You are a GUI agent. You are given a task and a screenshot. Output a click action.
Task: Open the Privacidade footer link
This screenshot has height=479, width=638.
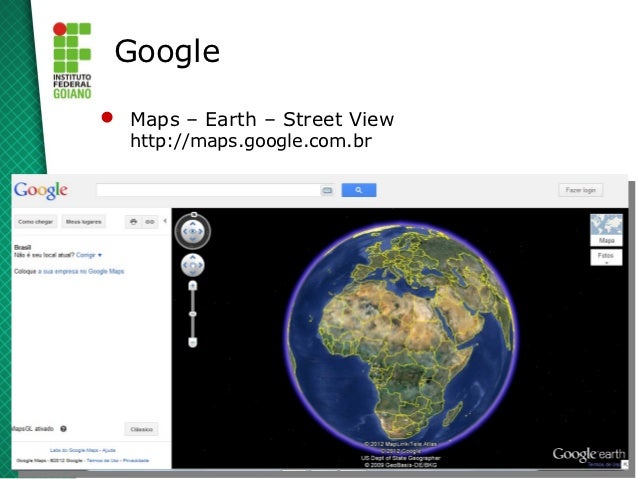click(136, 461)
